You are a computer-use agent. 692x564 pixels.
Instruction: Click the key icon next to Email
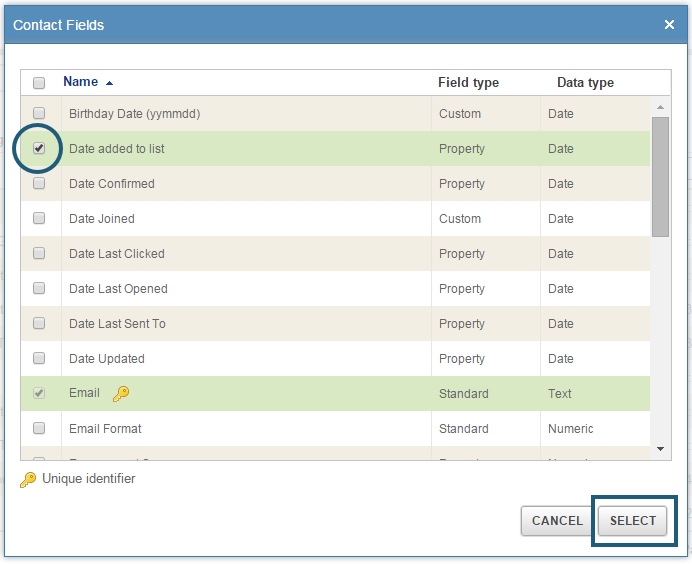tap(120, 394)
